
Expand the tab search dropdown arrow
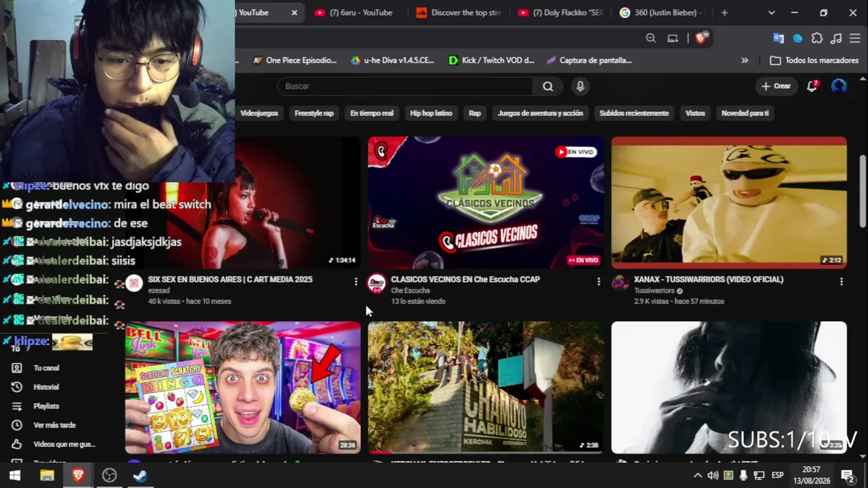(x=771, y=12)
